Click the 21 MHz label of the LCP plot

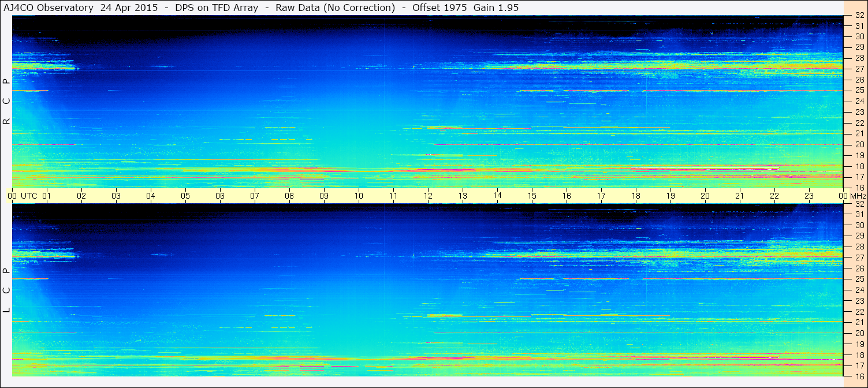coord(859,322)
